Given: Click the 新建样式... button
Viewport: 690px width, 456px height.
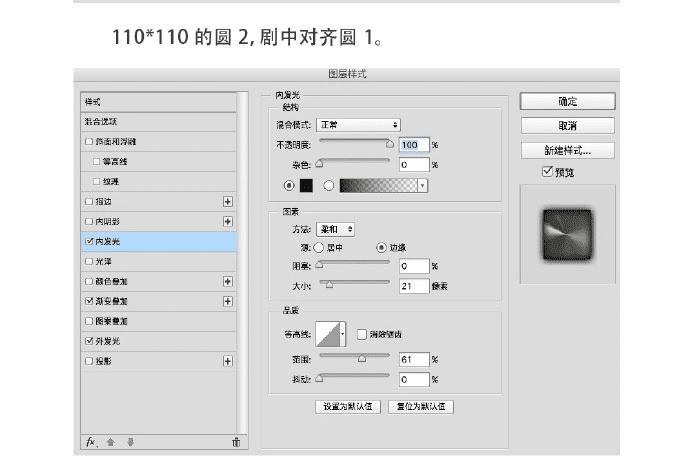Looking at the screenshot, I should point(567,151).
